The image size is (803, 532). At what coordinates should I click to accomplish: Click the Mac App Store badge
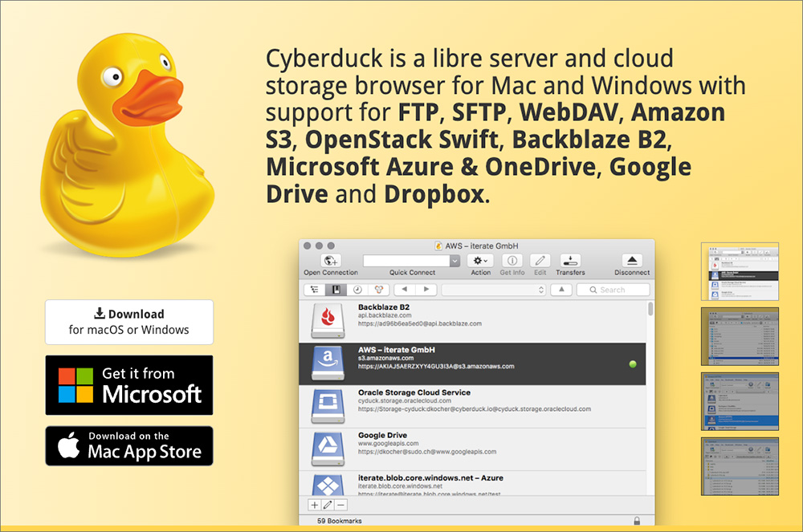pos(128,447)
